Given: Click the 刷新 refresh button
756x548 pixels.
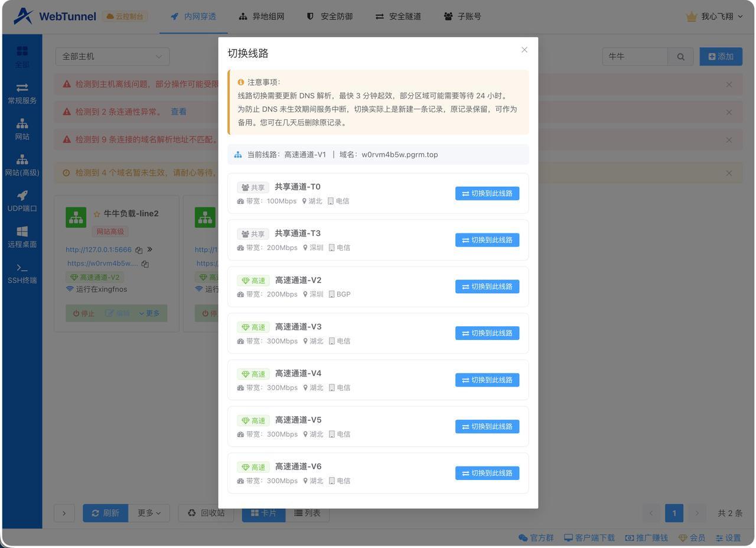Looking at the screenshot, I should [x=105, y=513].
